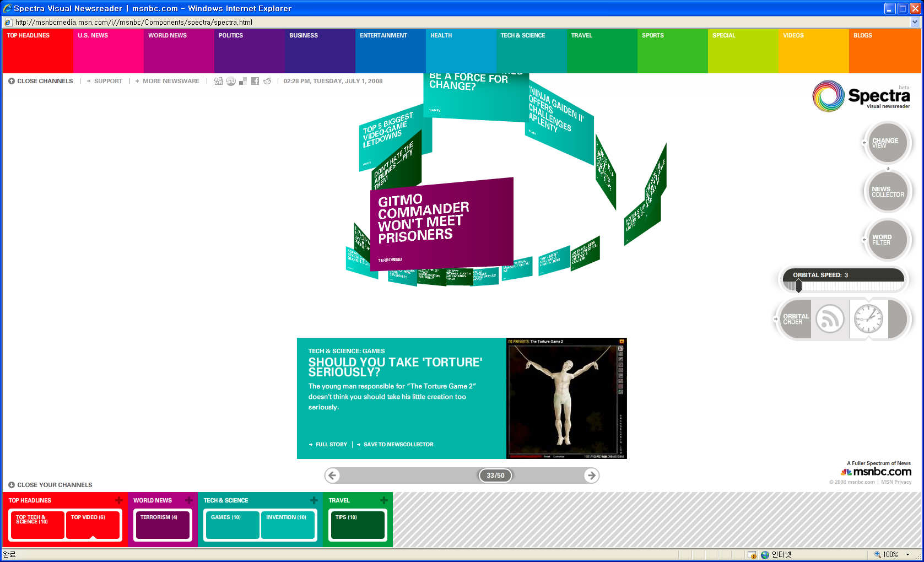Select the RSS feed orbital order icon
Screen dimensions: 924x562
(830, 319)
